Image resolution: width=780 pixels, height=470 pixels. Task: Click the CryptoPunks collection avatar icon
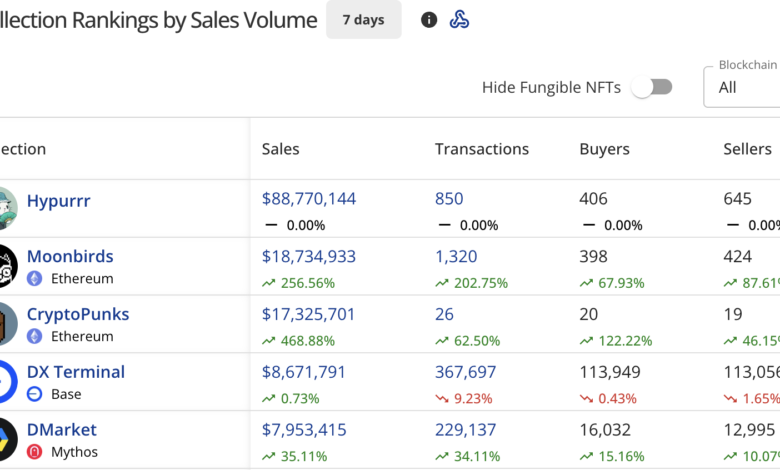pyautogui.click(x=6, y=324)
